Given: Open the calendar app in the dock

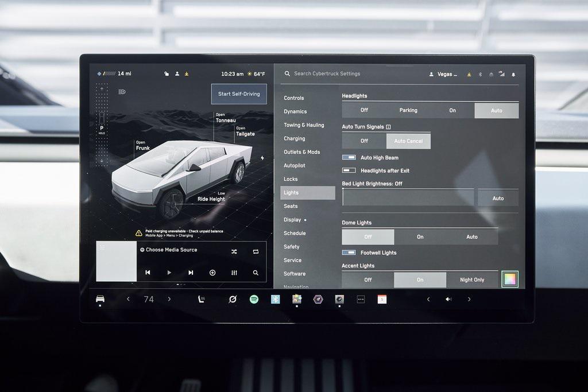Looking at the screenshot, I should pos(382,299).
